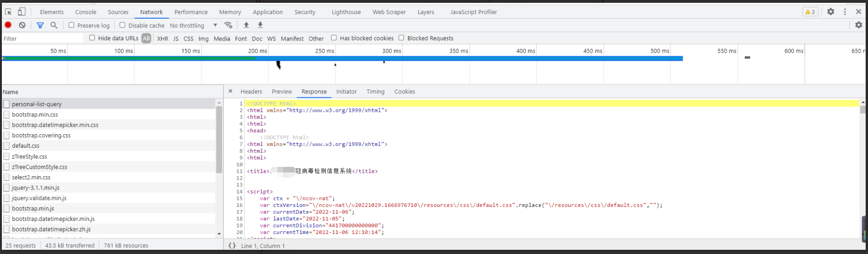The height and width of the screenshot is (254, 868).
Task: Switch to Elements panel tab
Action: [x=52, y=12]
